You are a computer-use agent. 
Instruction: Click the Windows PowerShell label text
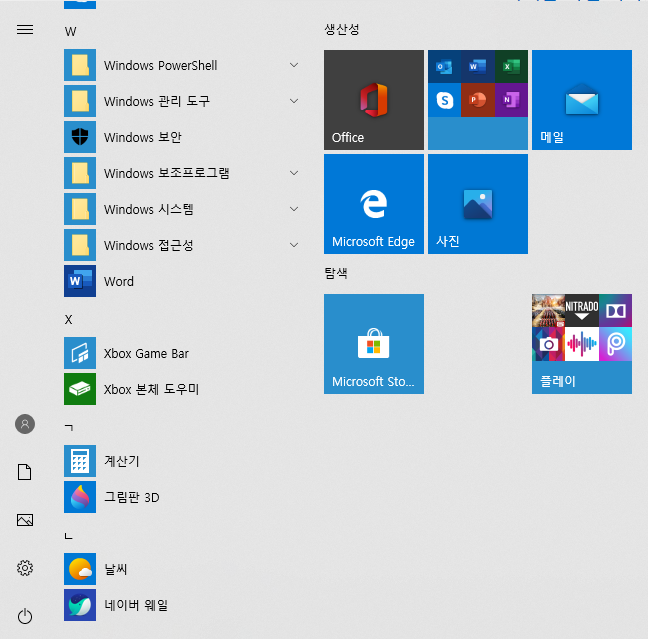coord(160,65)
